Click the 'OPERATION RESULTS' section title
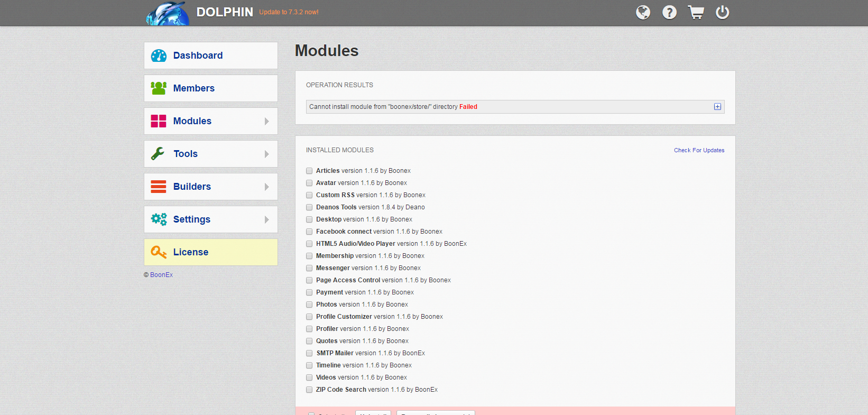 point(339,85)
